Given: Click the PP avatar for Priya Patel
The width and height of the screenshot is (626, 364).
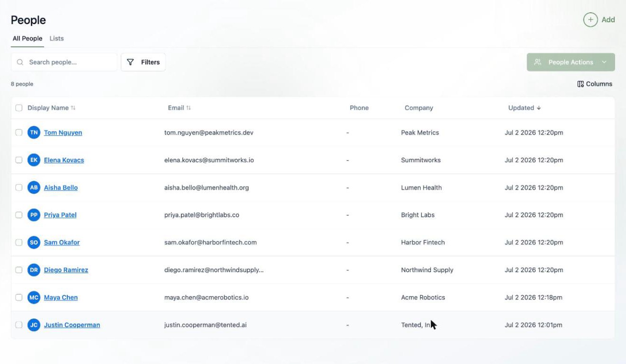Looking at the screenshot, I should 34,215.
